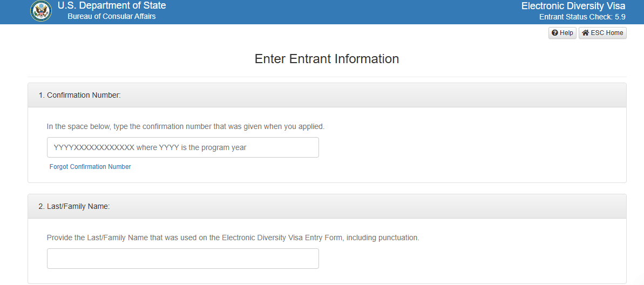Click the Bureau of Consular Affairs subtitle
Screen dimensions: 644x285
pyautogui.click(x=112, y=17)
